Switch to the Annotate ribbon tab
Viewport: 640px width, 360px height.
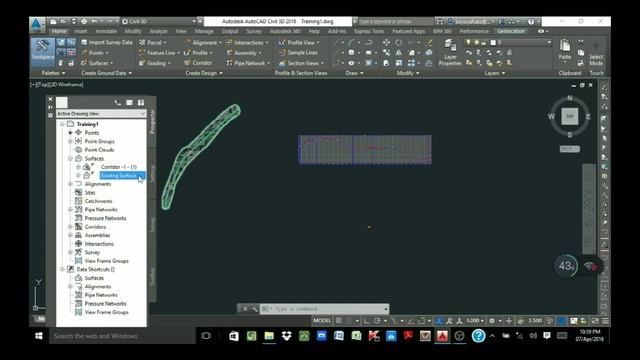click(x=106, y=31)
